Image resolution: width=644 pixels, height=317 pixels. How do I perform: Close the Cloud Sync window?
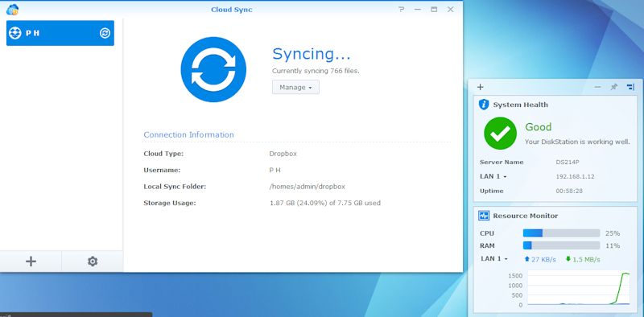[451, 10]
